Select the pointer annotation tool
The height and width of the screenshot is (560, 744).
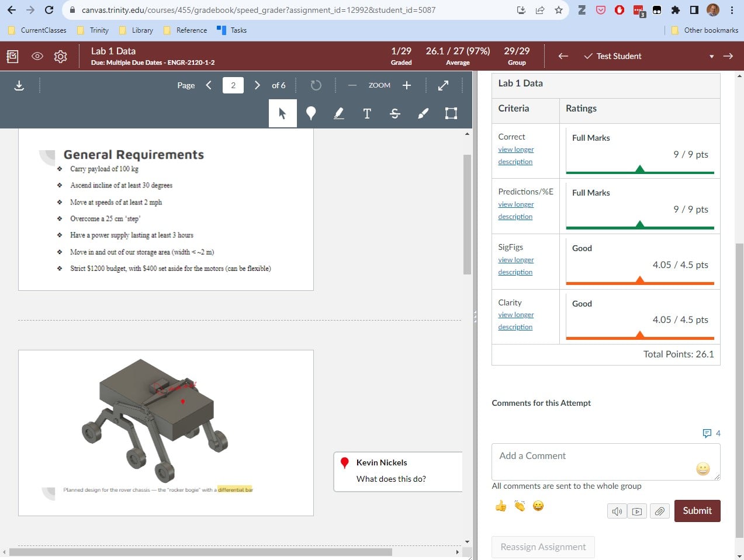click(x=282, y=113)
